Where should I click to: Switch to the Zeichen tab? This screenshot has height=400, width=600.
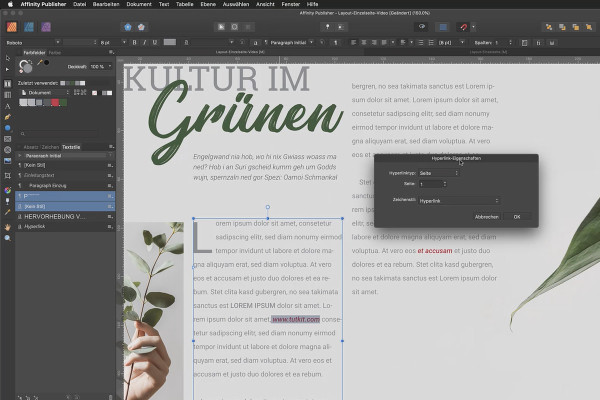50,147
